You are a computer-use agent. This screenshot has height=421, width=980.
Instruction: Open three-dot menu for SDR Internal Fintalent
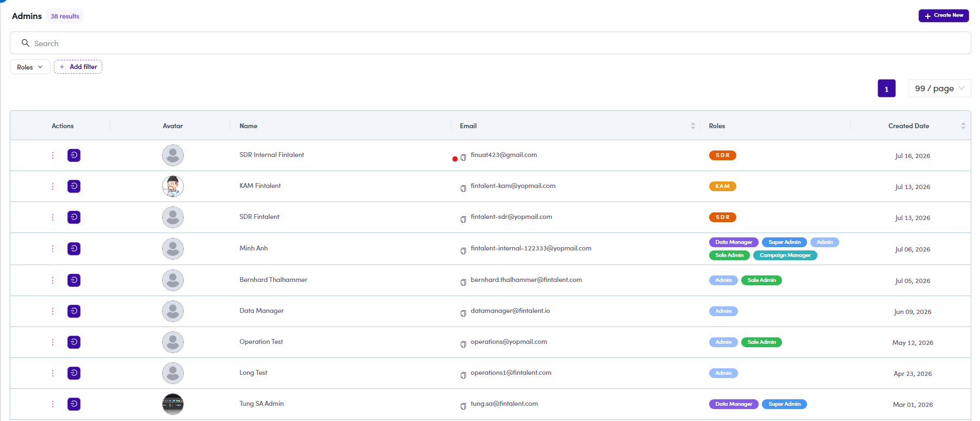click(x=53, y=155)
